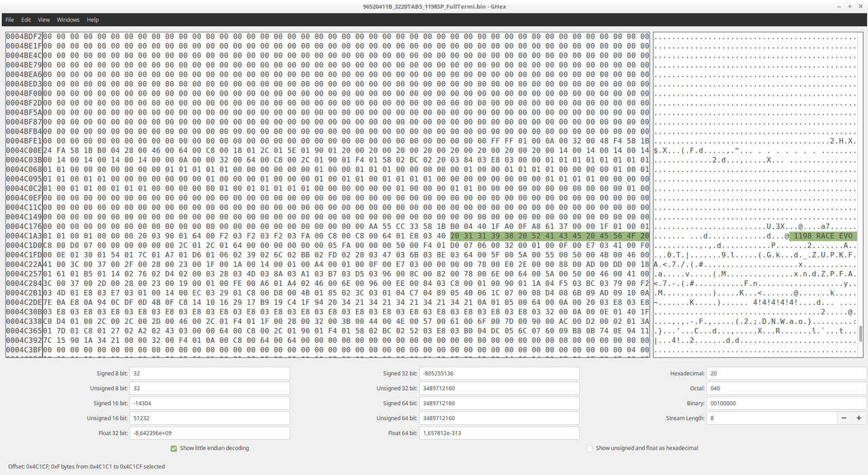Click offset label 0004BDF2
The height and width of the screenshot is (475, 868).
[x=24, y=36]
